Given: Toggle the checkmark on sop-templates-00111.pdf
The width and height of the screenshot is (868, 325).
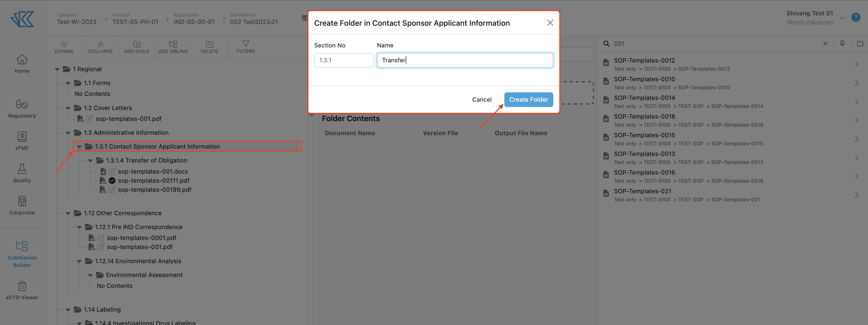Looking at the screenshot, I should click(x=112, y=180).
